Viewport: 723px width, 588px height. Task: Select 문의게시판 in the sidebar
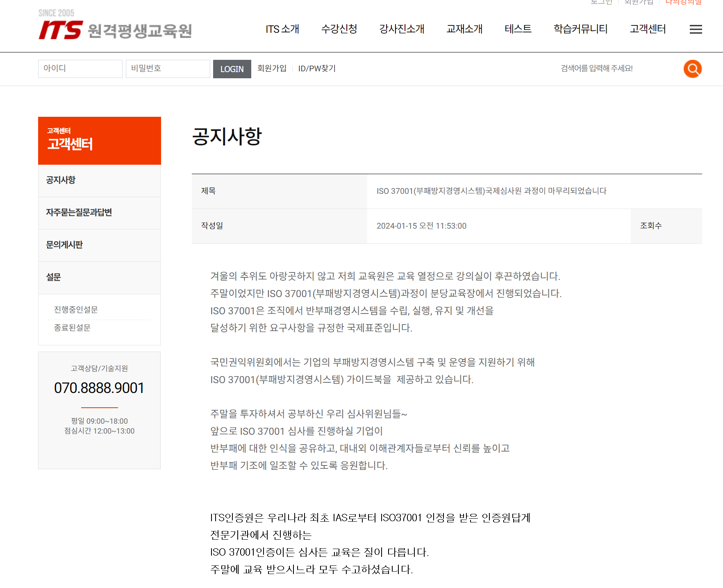pyautogui.click(x=99, y=245)
